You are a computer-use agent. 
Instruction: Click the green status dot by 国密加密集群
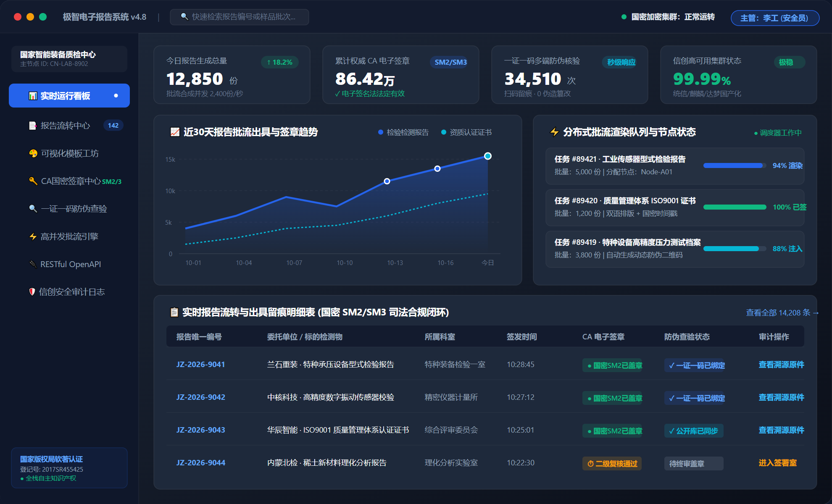[624, 17]
